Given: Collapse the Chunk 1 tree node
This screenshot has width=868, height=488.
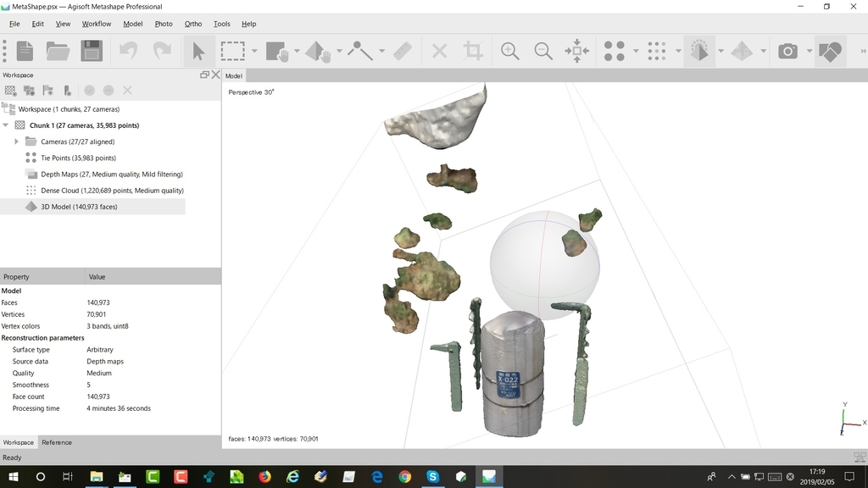Looking at the screenshot, I should click(6, 125).
